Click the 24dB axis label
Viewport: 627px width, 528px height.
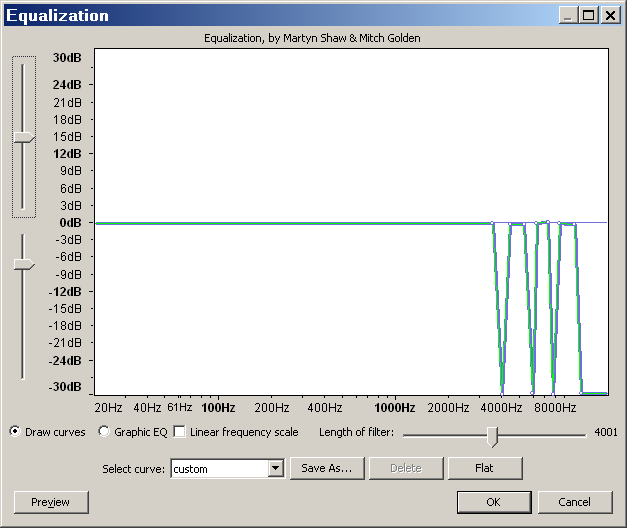[x=67, y=85]
